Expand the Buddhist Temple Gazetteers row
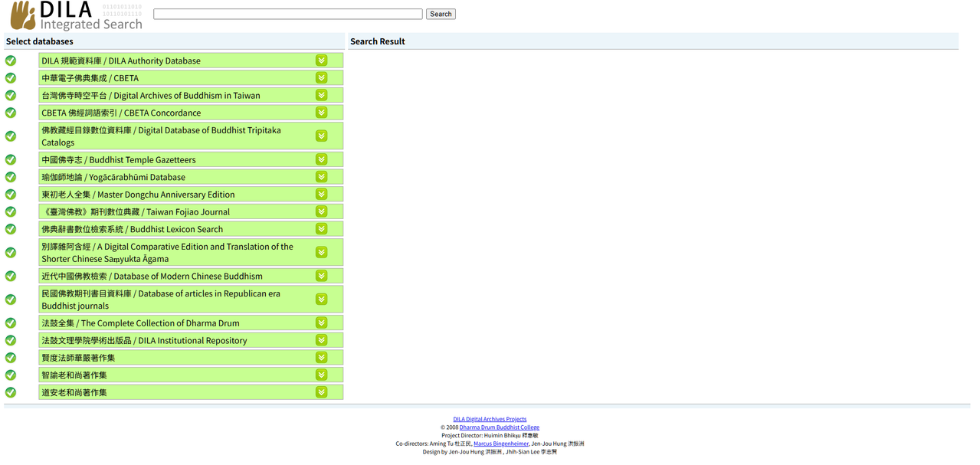The width and height of the screenshot is (980, 465). pos(322,159)
